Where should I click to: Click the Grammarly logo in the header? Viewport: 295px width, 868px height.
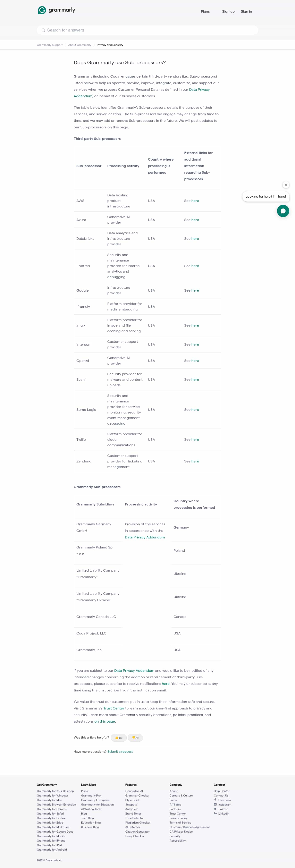56,10
